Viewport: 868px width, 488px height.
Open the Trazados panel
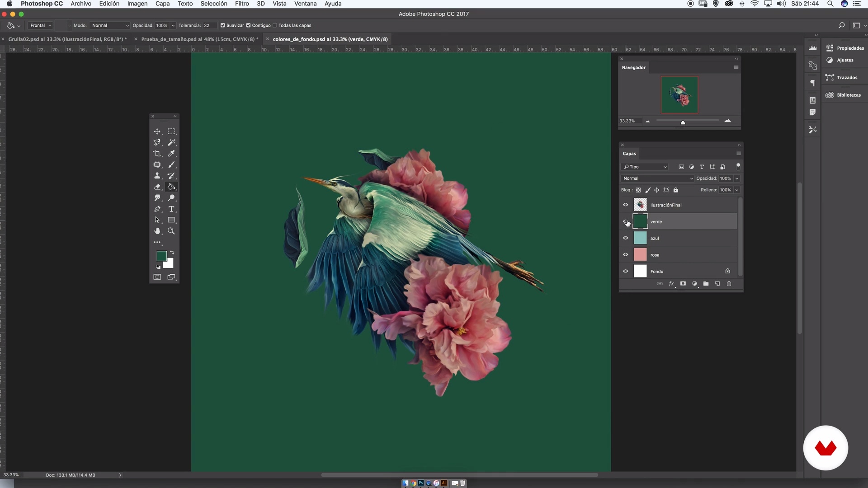[841, 78]
